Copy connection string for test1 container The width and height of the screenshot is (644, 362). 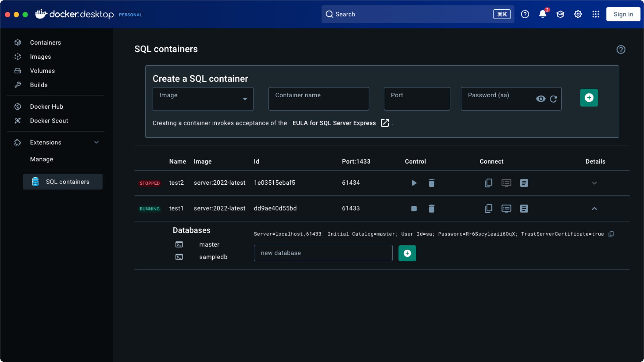click(x=488, y=208)
